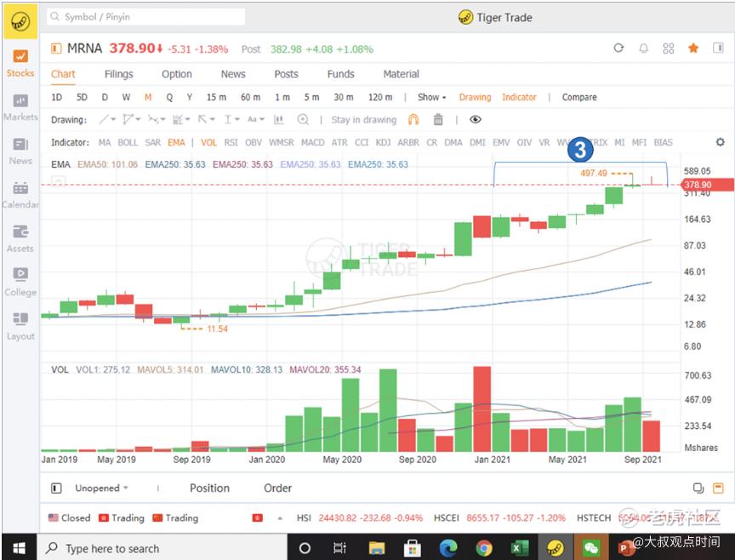Enable the MACD indicator
The image size is (735, 560).
pyautogui.click(x=313, y=142)
